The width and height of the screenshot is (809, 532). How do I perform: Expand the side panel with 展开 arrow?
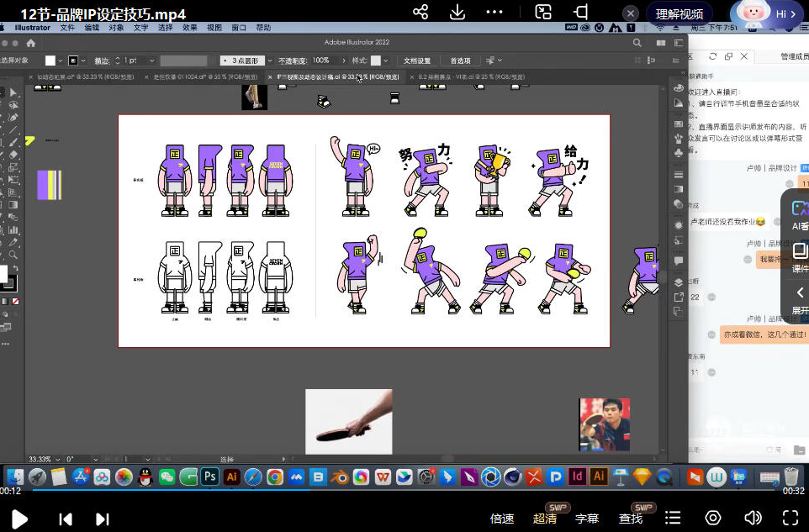tap(800, 293)
